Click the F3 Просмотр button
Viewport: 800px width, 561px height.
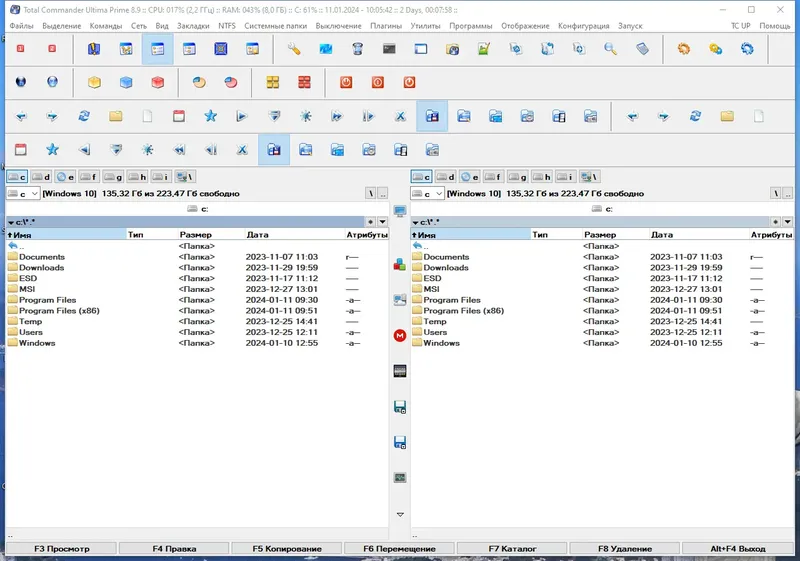(61, 549)
